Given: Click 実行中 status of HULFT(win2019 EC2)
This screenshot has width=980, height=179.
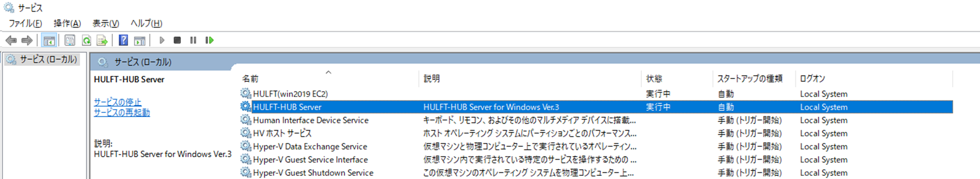Looking at the screenshot, I should 658,94.
